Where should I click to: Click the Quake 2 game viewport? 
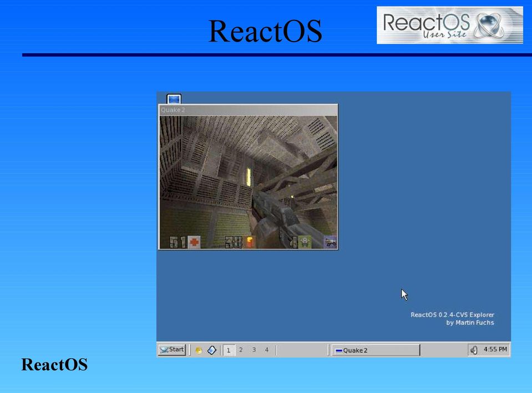[249, 182]
